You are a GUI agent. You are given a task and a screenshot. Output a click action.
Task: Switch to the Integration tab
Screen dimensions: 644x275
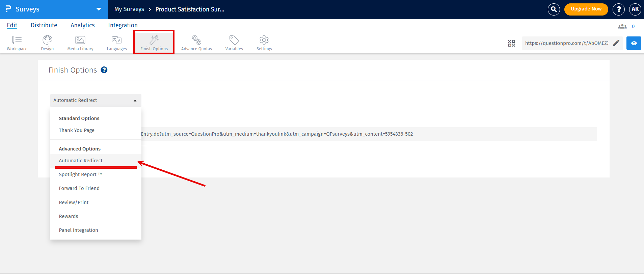(x=123, y=25)
